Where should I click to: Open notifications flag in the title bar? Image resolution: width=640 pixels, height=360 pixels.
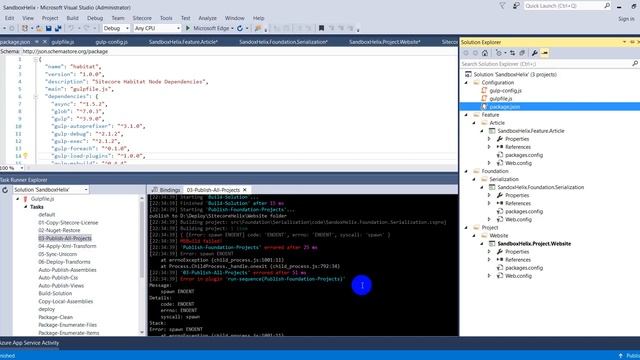pyautogui.click(x=502, y=6)
